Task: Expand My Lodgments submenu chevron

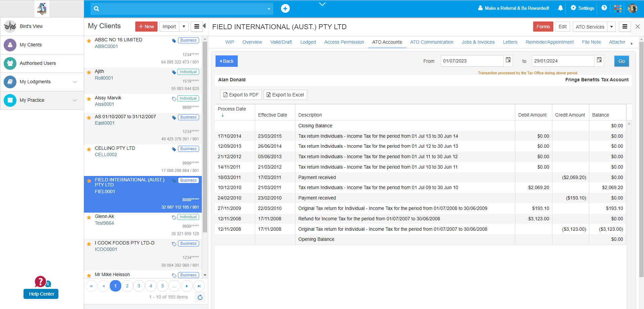Action: (75, 82)
